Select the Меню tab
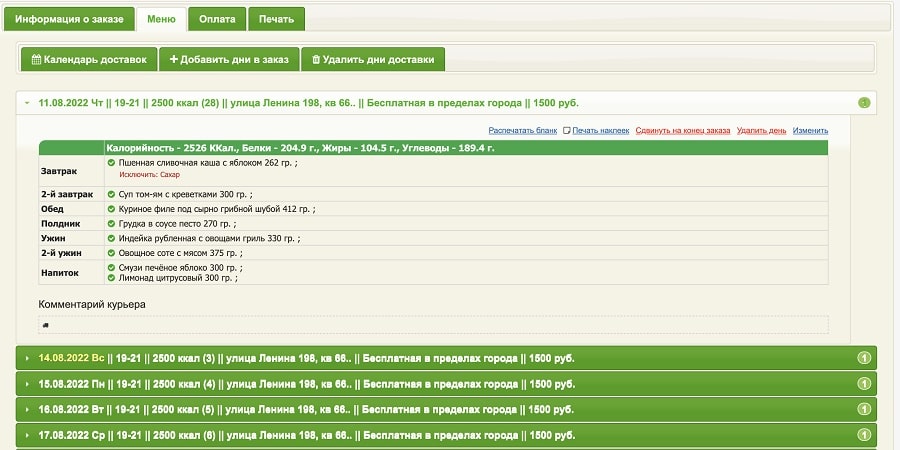The image size is (900, 450). tap(161, 19)
